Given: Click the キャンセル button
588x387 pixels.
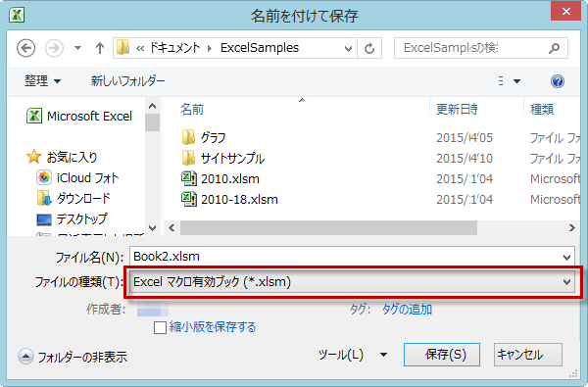Looking at the screenshot, I should point(528,355).
